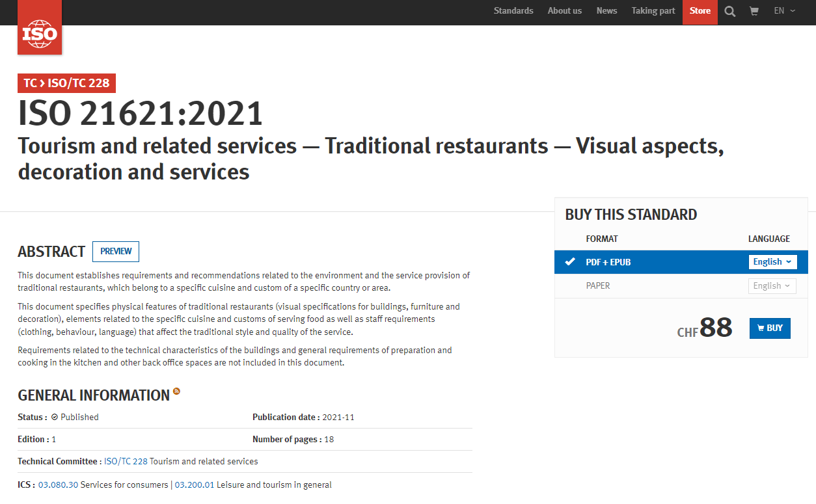Open the News menu item
Image resolution: width=816 pixels, height=504 pixels.
pos(606,11)
